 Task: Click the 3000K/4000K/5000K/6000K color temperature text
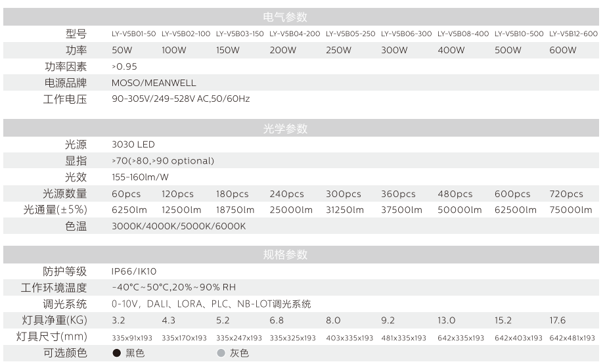179,226
